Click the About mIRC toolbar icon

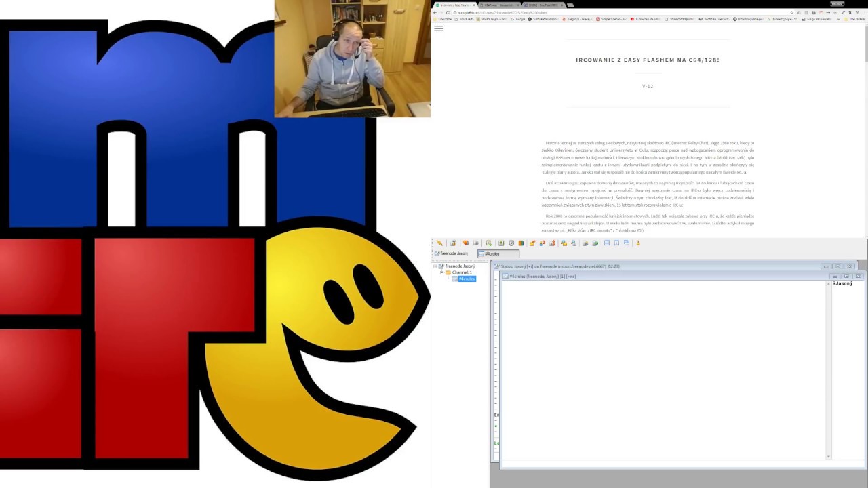(x=638, y=243)
